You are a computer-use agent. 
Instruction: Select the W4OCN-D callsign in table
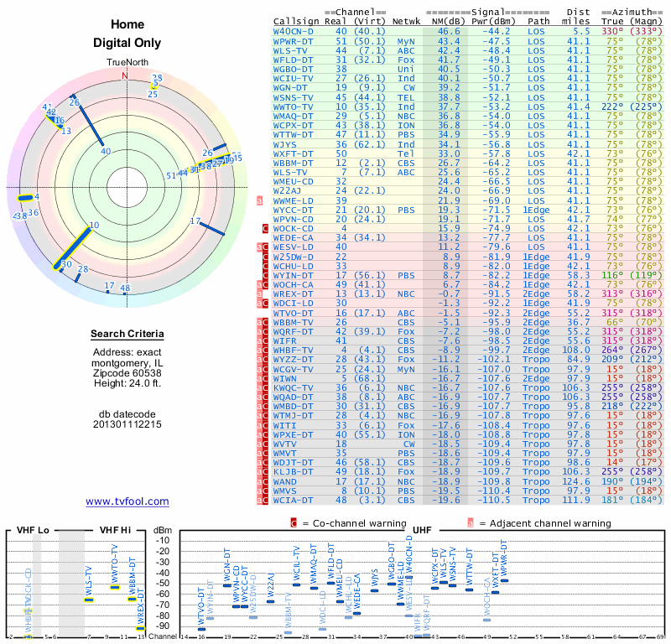pos(294,31)
